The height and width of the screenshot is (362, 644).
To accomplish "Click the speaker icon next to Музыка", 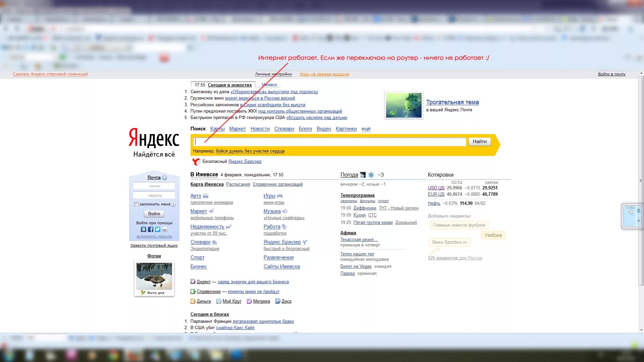I will [285, 212].
